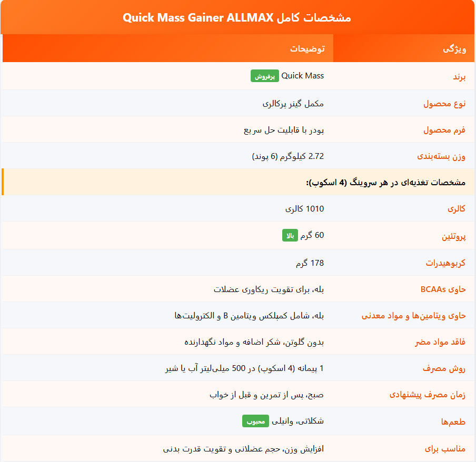Click the 'برند' row label
This screenshot has height=462, width=476.
tap(459, 77)
